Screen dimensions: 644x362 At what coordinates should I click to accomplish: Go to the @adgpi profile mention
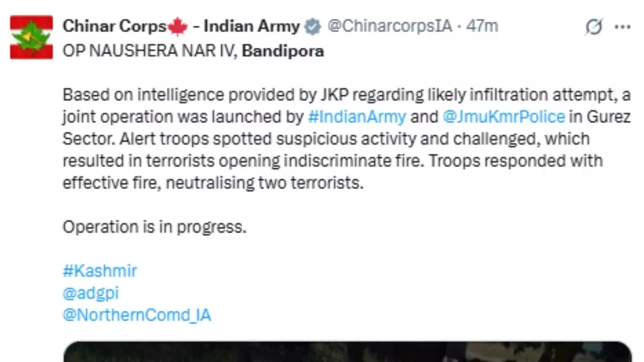pyautogui.click(x=91, y=293)
